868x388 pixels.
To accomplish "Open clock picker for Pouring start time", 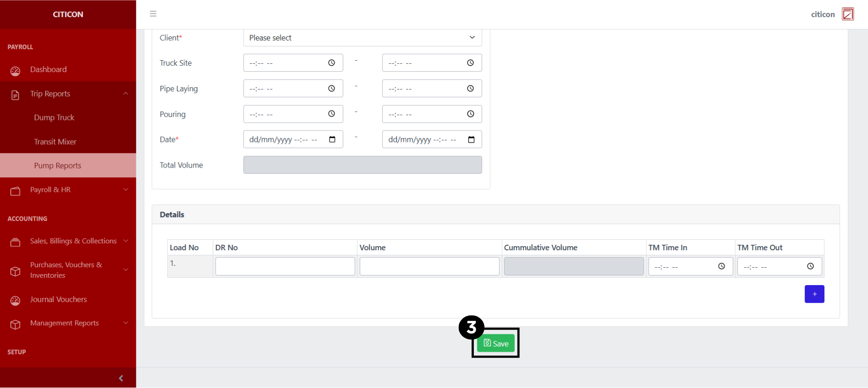I will click(x=331, y=114).
